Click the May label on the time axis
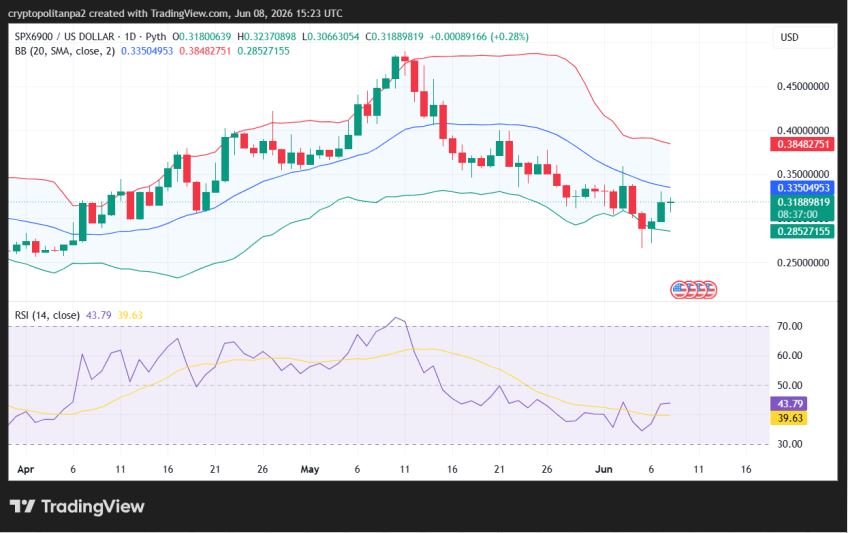This screenshot has width=848, height=533. 310,469
